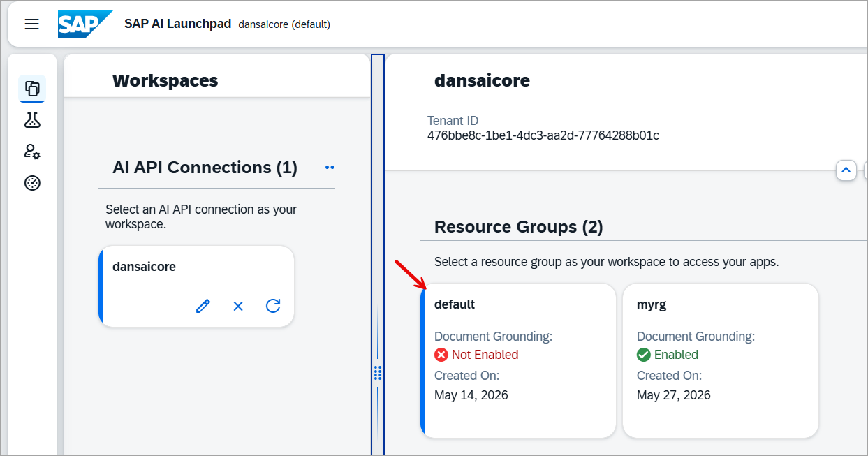Select the default resource group card
The height and width of the screenshot is (456, 868).
click(x=518, y=360)
